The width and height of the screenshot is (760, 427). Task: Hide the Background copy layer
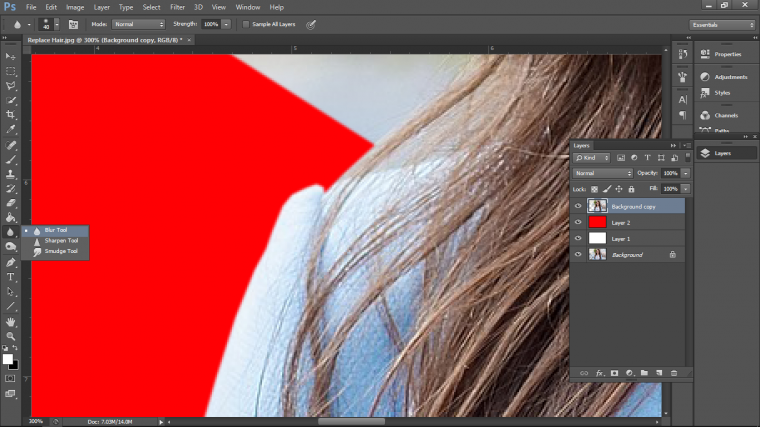coord(578,206)
